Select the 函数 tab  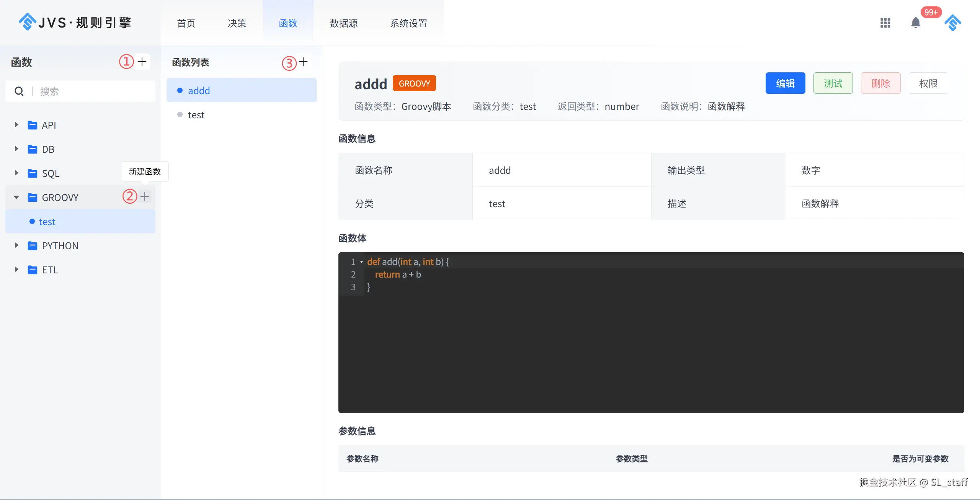(x=288, y=23)
